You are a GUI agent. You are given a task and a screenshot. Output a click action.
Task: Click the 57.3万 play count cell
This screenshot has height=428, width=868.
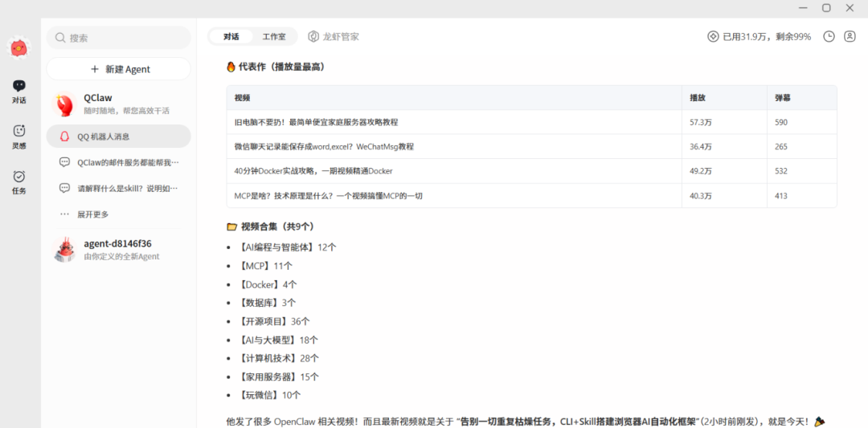pos(700,122)
